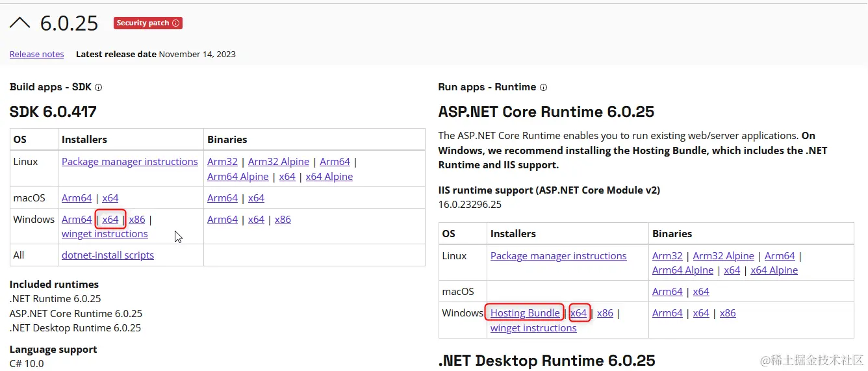Download SDK Linux Arm32 binary
The height and width of the screenshot is (371, 868).
pos(223,162)
